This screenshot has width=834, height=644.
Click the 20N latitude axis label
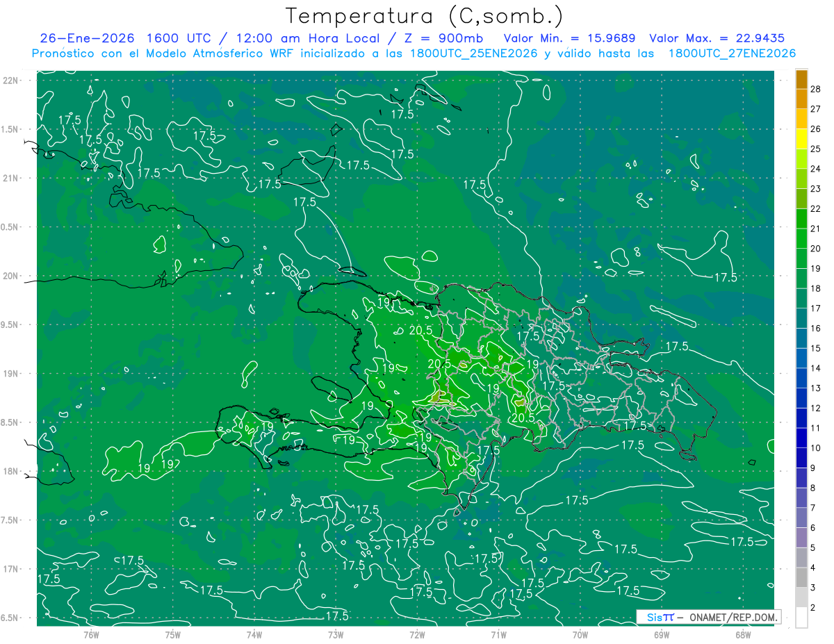tap(11, 276)
